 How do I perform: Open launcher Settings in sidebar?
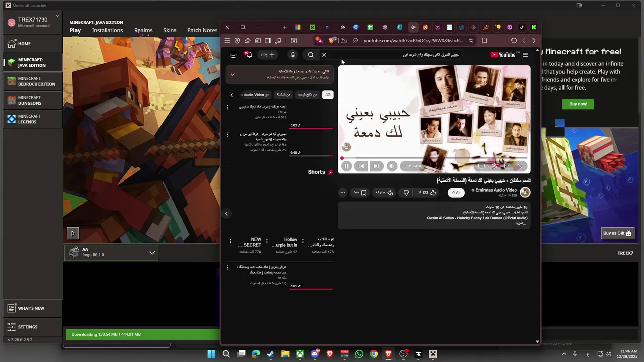coord(33,327)
